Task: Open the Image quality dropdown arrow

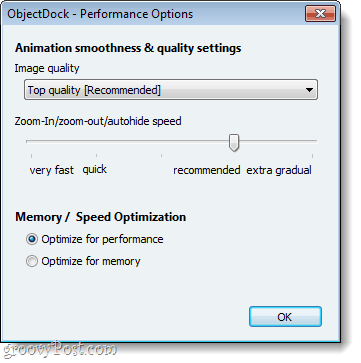Action: point(309,90)
